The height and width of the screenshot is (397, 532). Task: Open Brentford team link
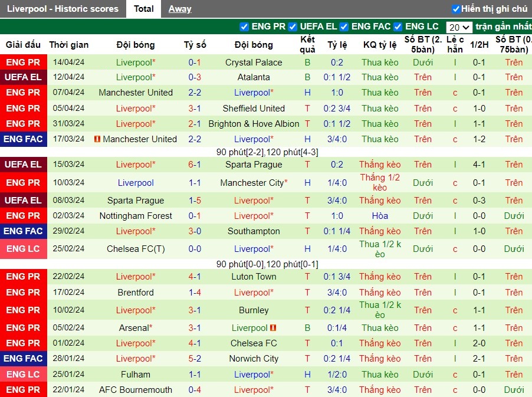[136, 293]
